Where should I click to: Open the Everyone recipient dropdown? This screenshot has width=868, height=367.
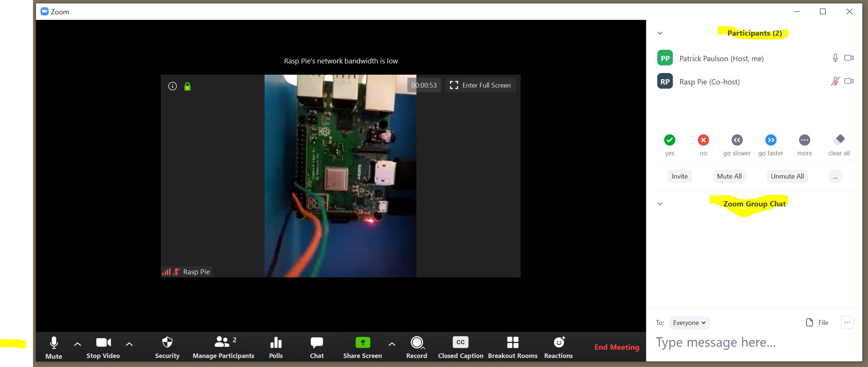pyautogui.click(x=689, y=323)
